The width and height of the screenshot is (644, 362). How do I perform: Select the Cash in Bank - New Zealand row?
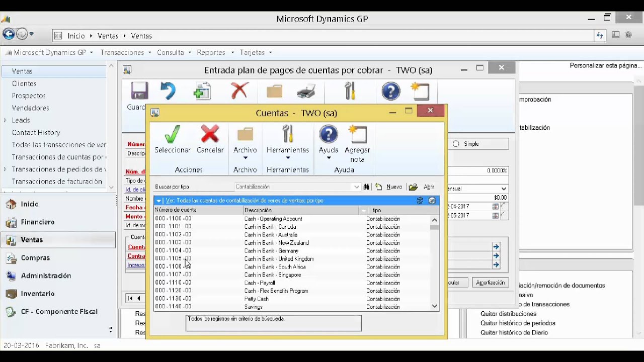(x=292, y=243)
